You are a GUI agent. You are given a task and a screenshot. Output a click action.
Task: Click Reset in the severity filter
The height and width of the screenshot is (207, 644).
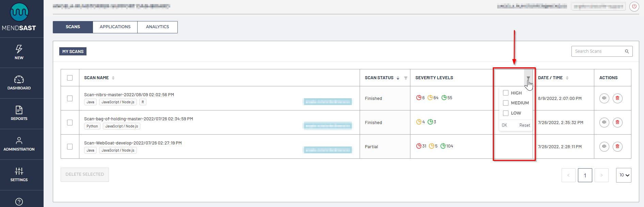(x=524, y=125)
